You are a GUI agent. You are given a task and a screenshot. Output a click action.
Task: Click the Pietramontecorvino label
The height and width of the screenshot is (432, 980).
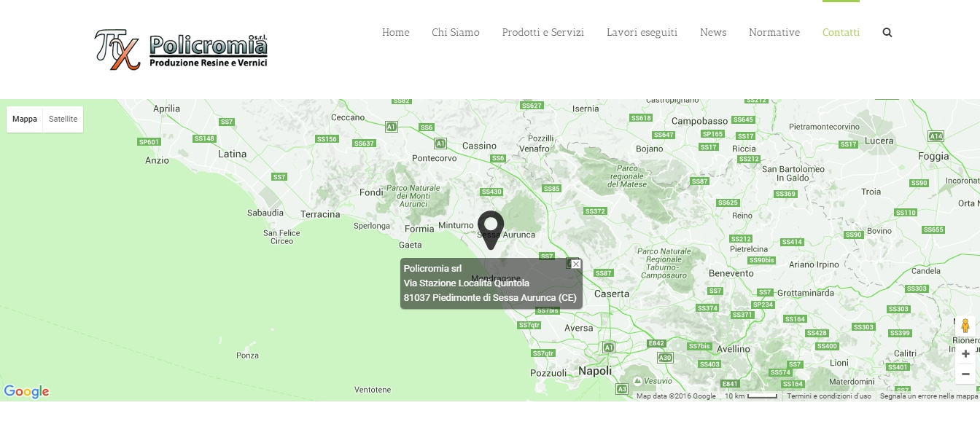(825, 127)
